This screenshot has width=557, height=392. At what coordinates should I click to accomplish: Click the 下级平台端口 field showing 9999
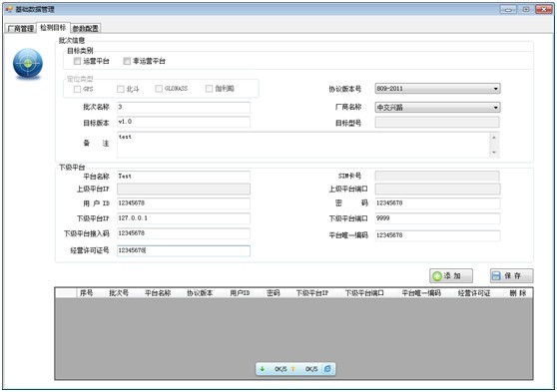tap(437, 218)
